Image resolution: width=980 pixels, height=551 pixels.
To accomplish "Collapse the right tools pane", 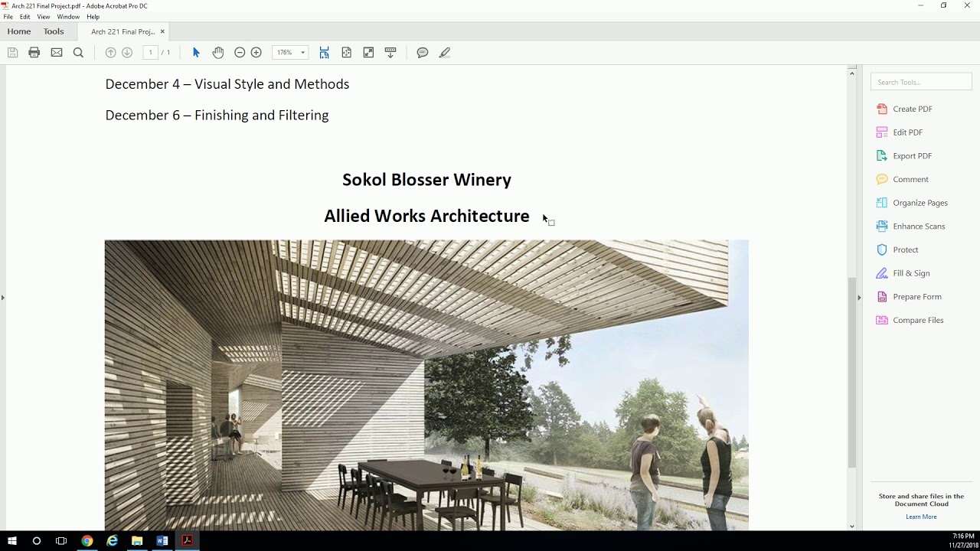I will tap(859, 298).
